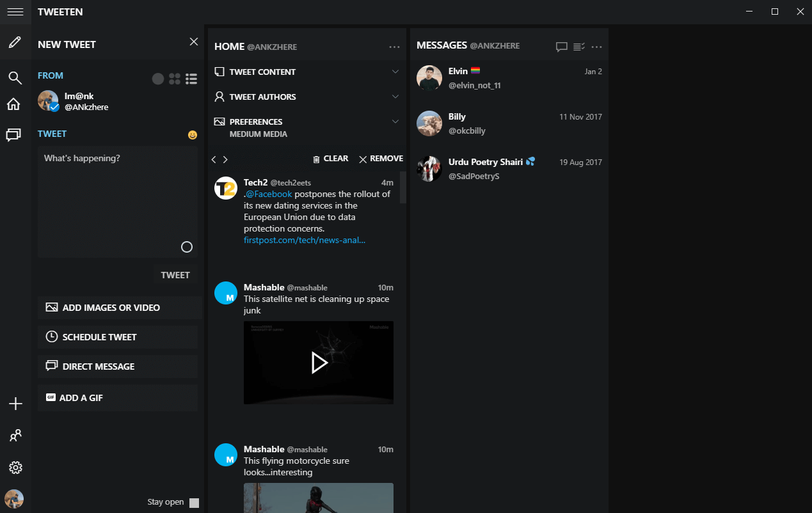Open the firstpost.com link in Tech2's tweet
This screenshot has width=812, height=513.
pyautogui.click(x=304, y=240)
